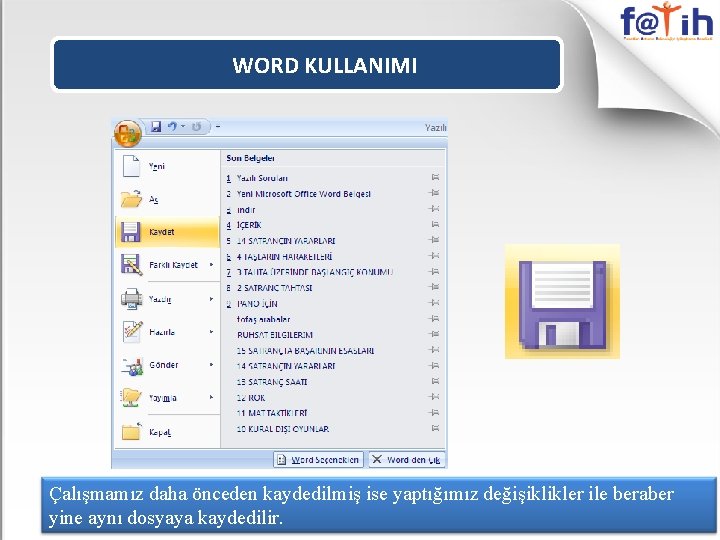Open 15 SATRANÇTA BAŞARININ ESASLARI document
The height and width of the screenshot is (540, 720).
[x=305, y=351]
